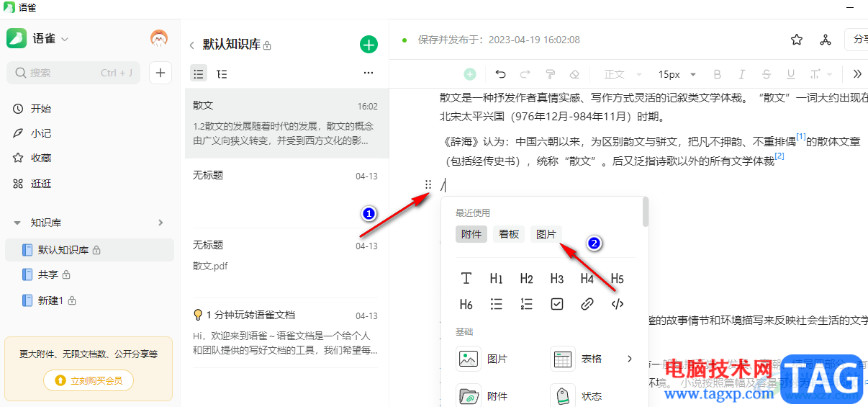Open 1 分钟玩转语雀文档 document
The image size is (868, 407).
click(286, 333)
